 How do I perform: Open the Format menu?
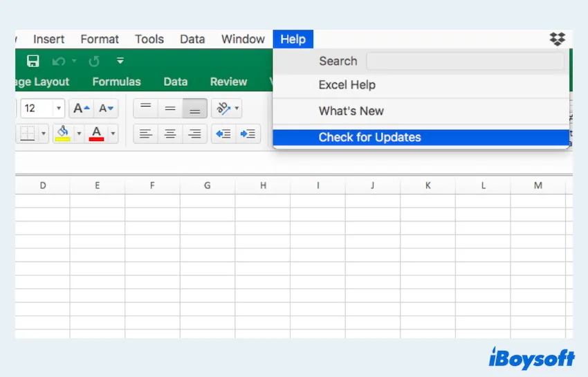click(100, 39)
